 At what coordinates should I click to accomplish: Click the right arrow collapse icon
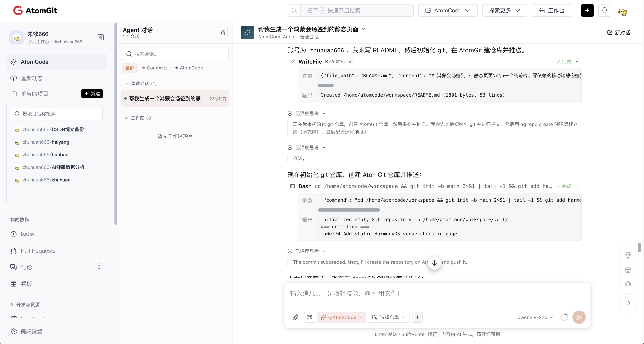click(x=628, y=303)
